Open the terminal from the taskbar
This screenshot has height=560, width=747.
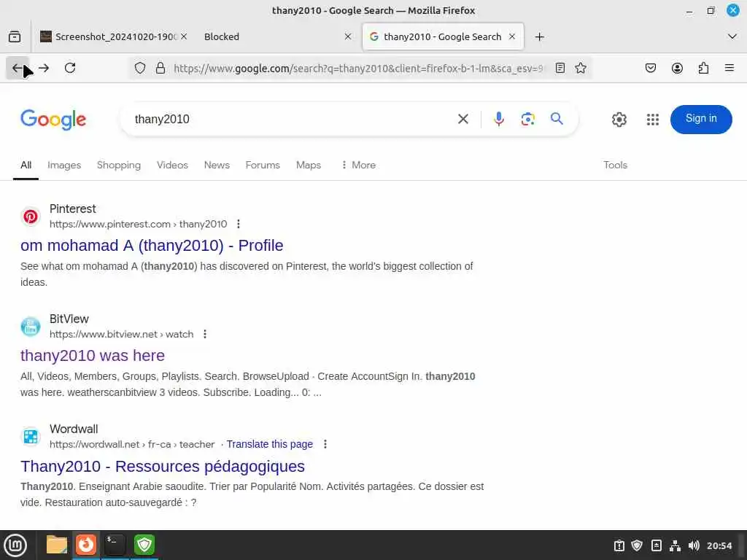click(x=115, y=545)
